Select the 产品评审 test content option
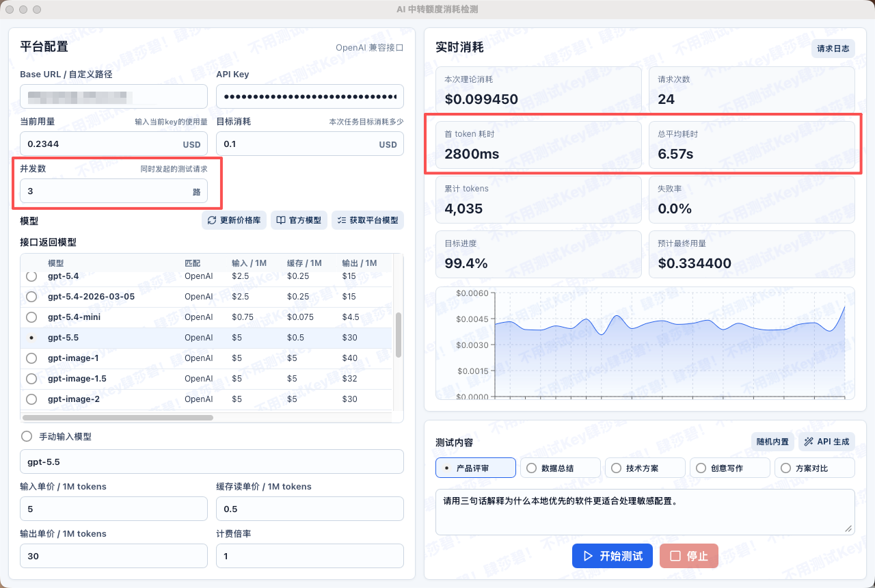The image size is (875, 588). click(476, 468)
